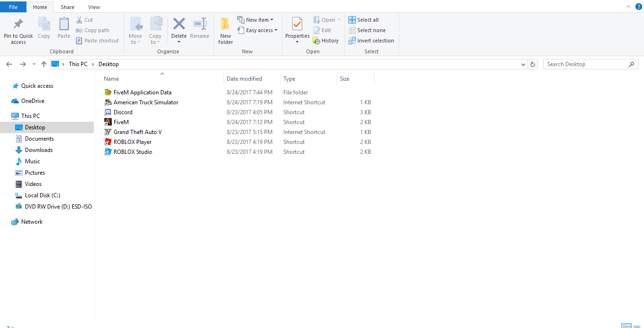Click Select all in ribbon
644x328 pixels.
pyautogui.click(x=363, y=20)
